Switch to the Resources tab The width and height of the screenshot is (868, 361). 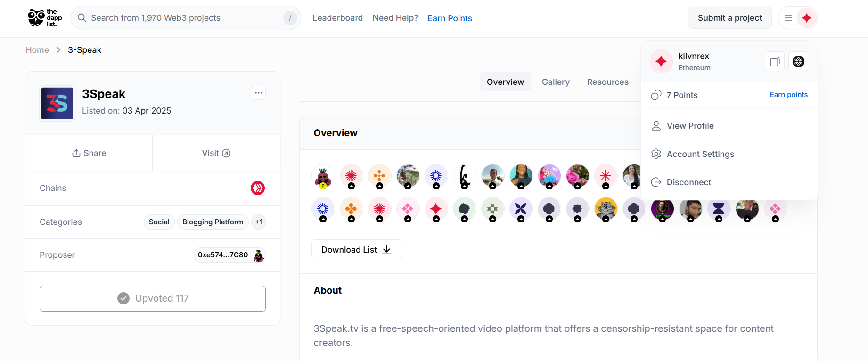point(607,82)
